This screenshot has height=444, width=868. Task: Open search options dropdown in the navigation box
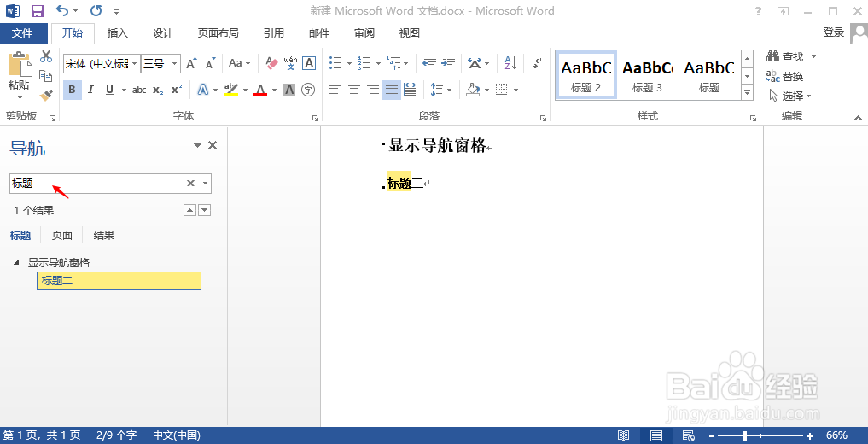pos(206,184)
